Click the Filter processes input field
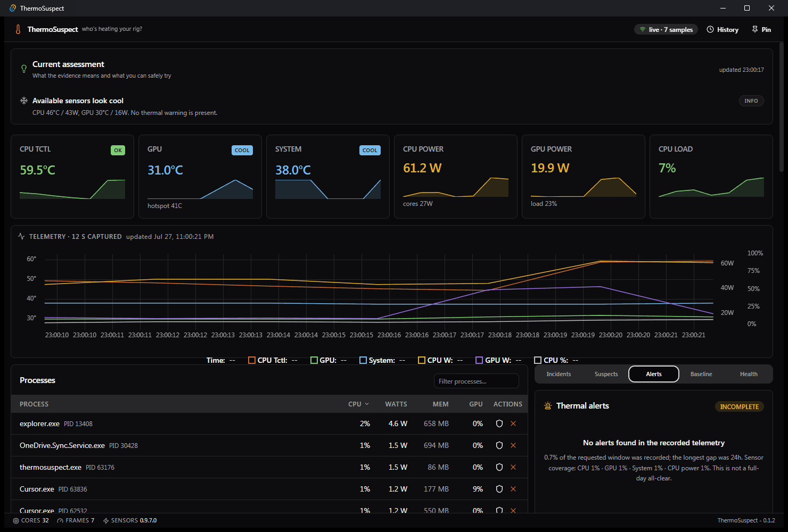 click(x=477, y=381)
